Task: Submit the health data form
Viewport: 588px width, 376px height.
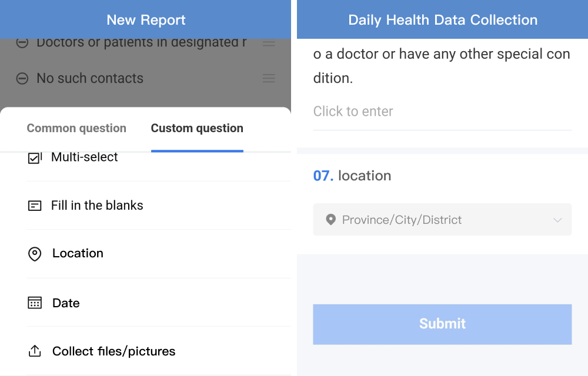Action: [443, 324]
